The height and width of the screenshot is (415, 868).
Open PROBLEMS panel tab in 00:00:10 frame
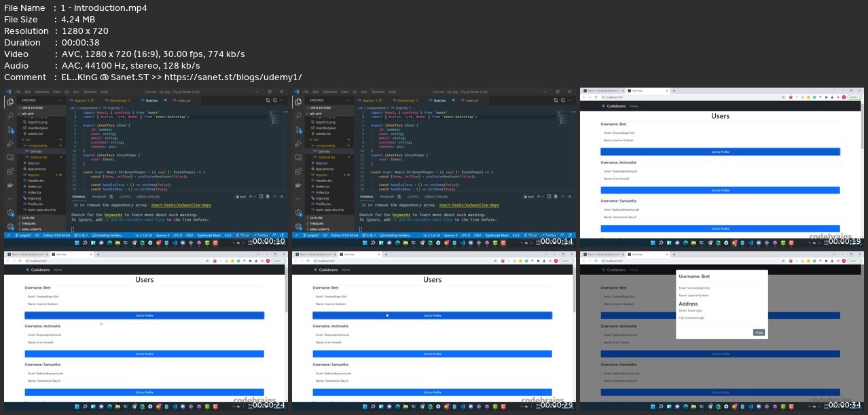[102, 196]
